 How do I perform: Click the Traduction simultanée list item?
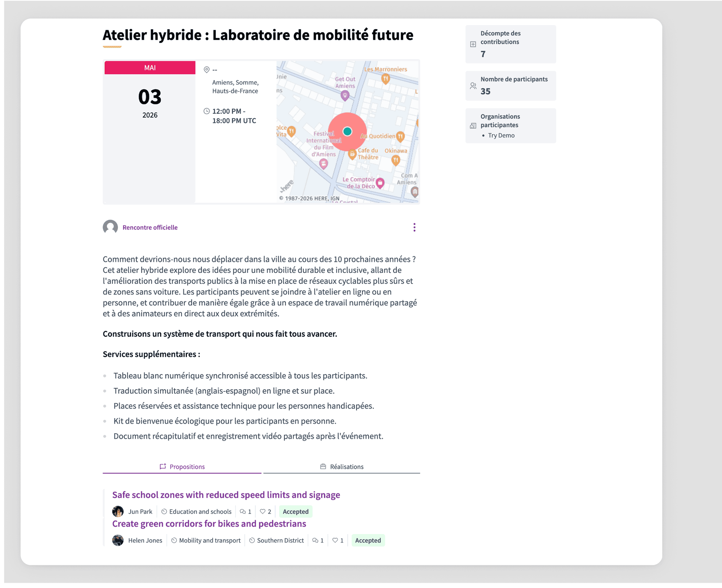coord(224,391)
